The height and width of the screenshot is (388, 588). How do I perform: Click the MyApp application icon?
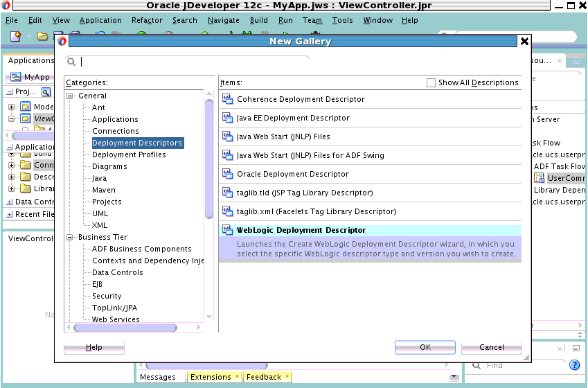tap(16, 77)
